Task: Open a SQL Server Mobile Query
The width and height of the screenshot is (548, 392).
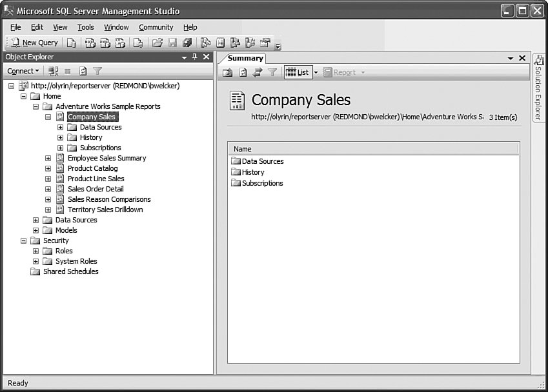Action: (138, 43)
